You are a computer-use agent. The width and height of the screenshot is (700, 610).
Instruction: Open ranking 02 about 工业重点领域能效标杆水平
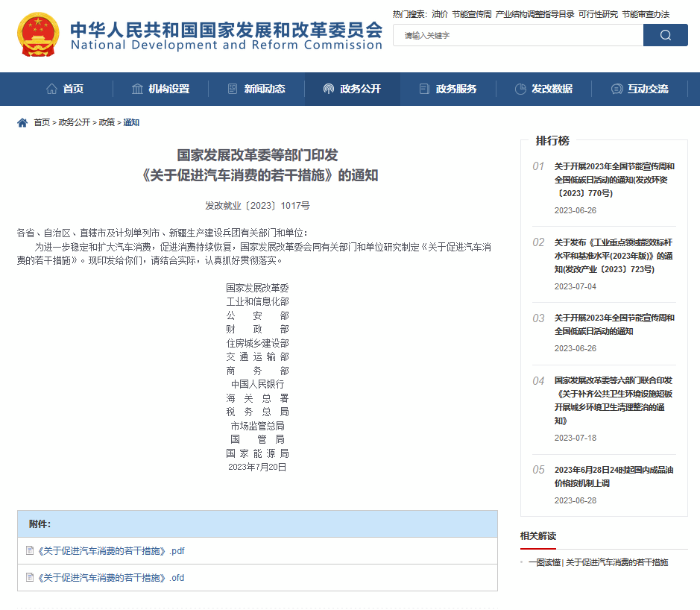614,256
